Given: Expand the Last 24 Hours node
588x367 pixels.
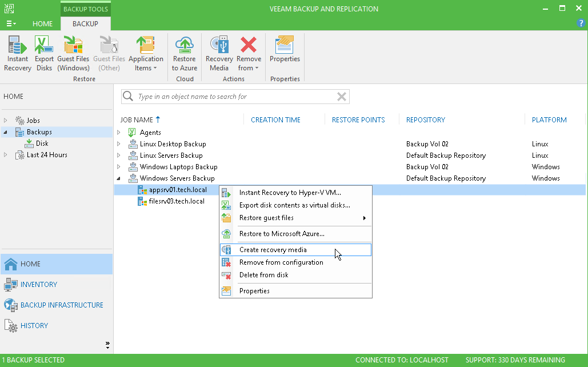Looking at the screenshot, I should coord(5,155).
